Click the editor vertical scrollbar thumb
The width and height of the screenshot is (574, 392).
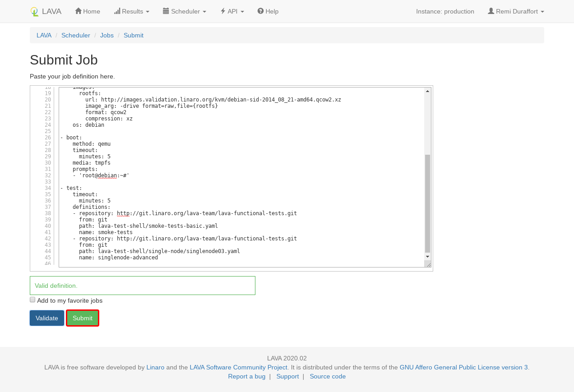(x=427, y=203)
